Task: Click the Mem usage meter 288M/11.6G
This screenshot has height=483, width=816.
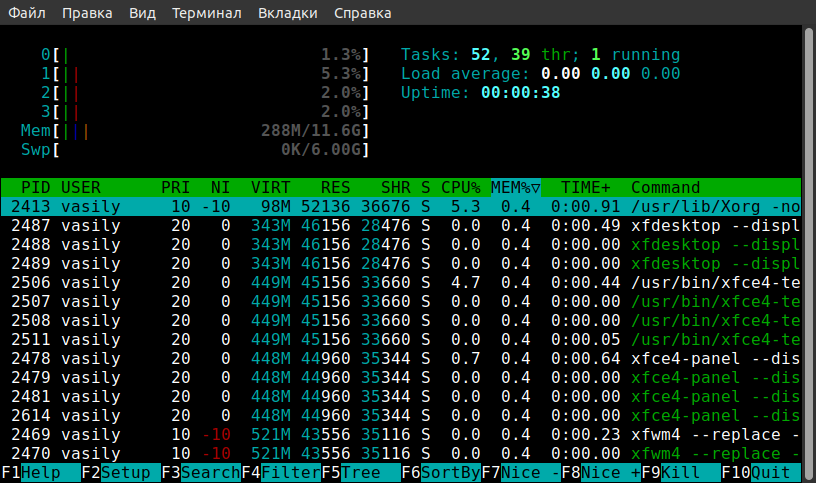Action: click(x=195, y=131)
